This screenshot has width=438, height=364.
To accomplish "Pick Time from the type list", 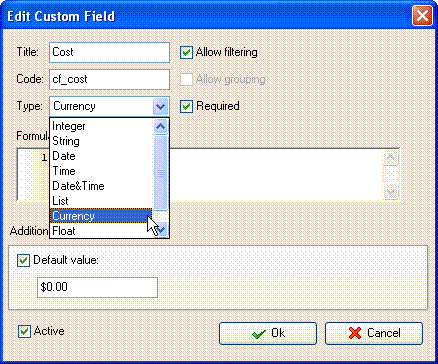I will (x=101, y=171).
